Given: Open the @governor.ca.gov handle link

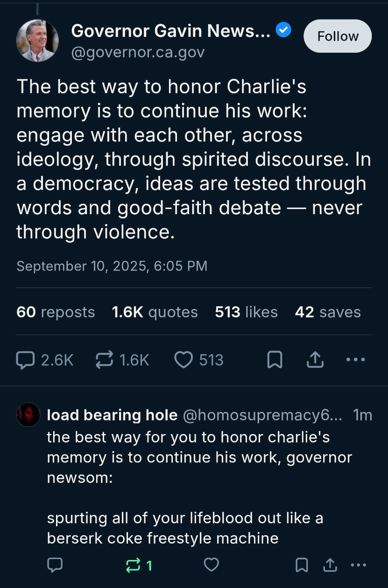Looking at the screenshot, I should click(138, 52).
